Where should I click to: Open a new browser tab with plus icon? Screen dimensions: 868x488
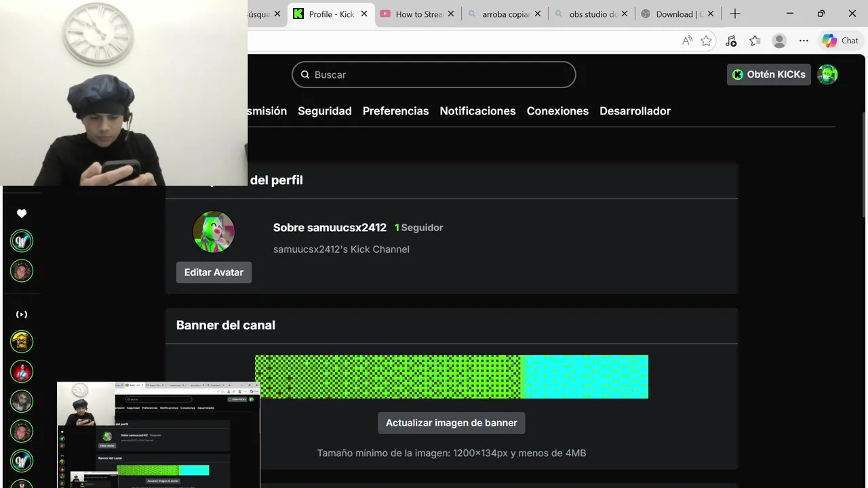tap(735, 14)
